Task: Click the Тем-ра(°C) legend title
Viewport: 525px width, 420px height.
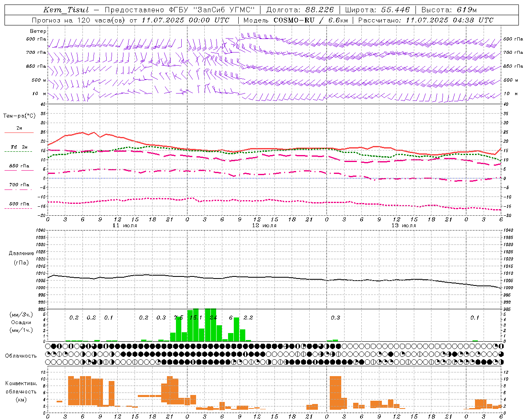Action: click(19, 116)
